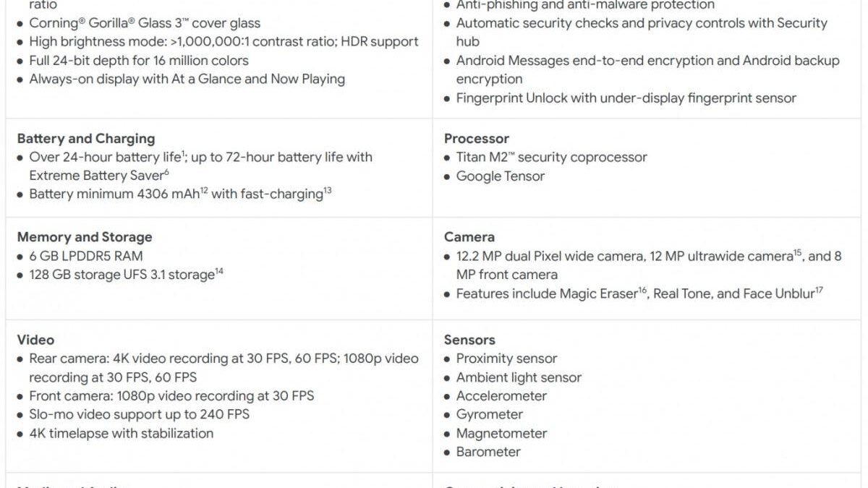Select the 4K timelapse with stabilization line
The width and height of the screenshot is (868, 488).
click(121, 434)
